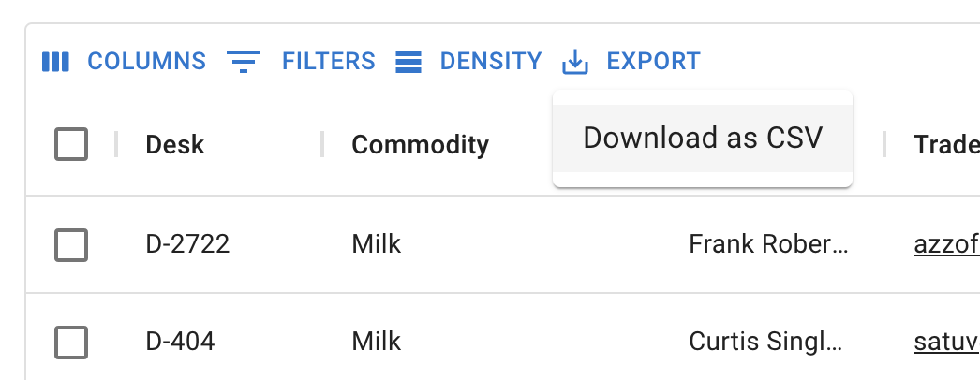Click the Density lines icon

click(x=408, y=62)
